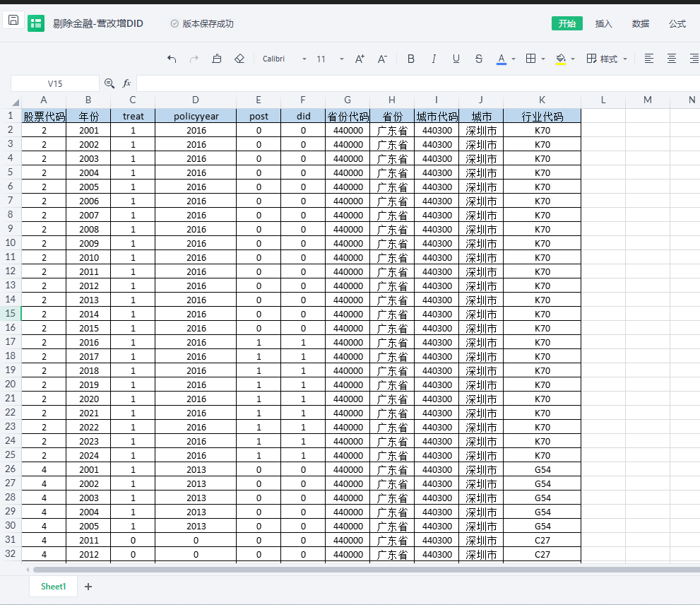Switch to the 插入 menu tab
Viewport: 700px width, 605px height.
coord(604,24)
